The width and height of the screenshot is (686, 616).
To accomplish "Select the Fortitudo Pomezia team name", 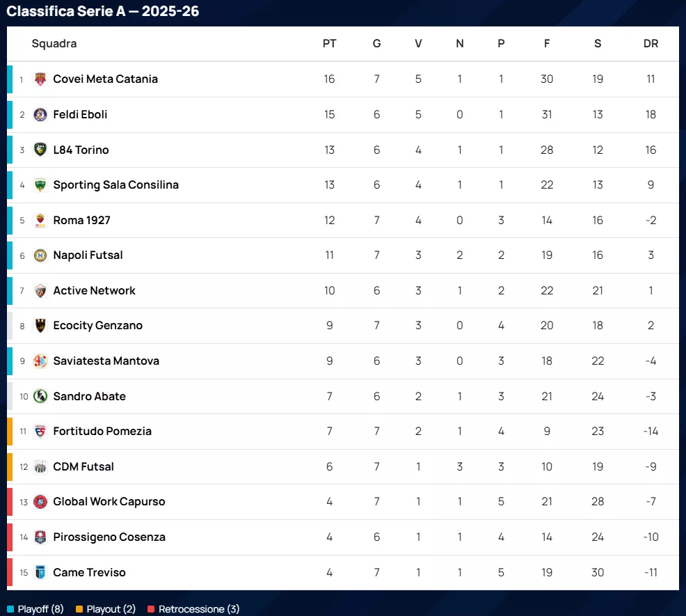I will point(102,431).
